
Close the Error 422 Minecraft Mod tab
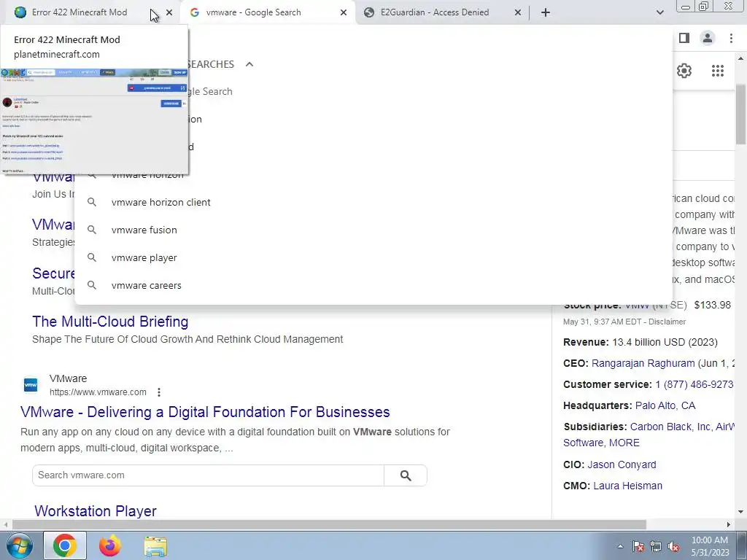(x=169, y=12)
